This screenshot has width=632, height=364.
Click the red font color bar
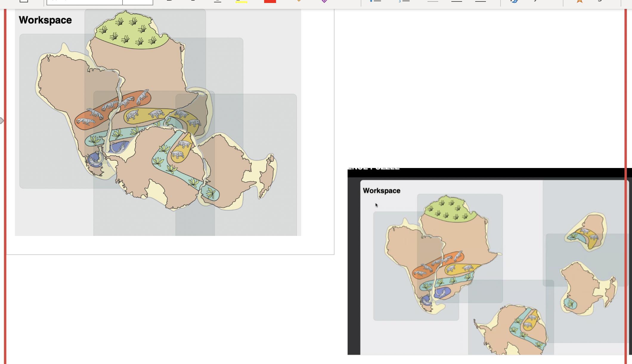(270, 1)
